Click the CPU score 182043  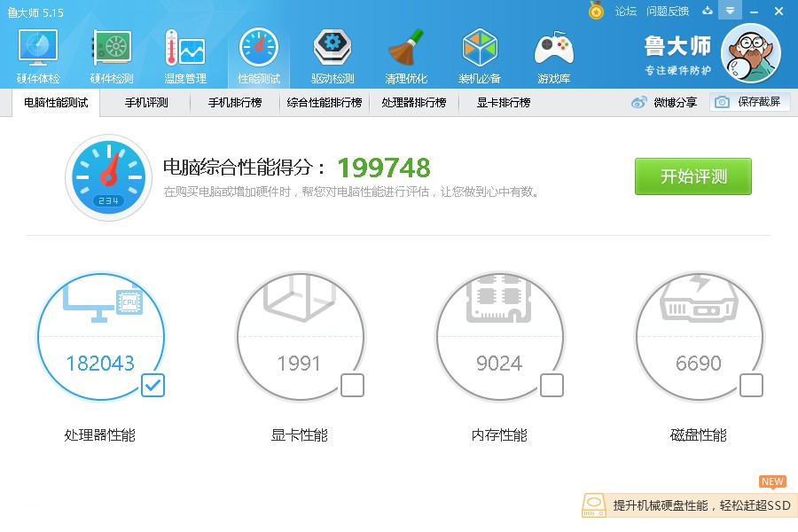[100, 364]
